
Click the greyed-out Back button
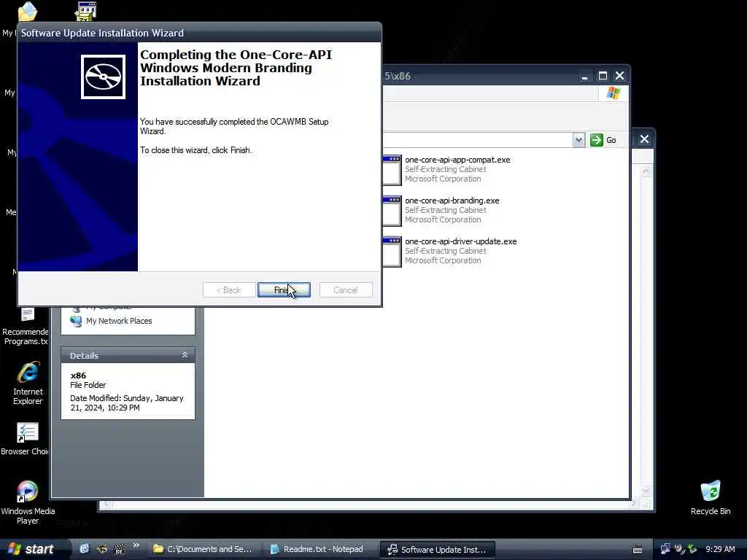click(x=229, y=290)
